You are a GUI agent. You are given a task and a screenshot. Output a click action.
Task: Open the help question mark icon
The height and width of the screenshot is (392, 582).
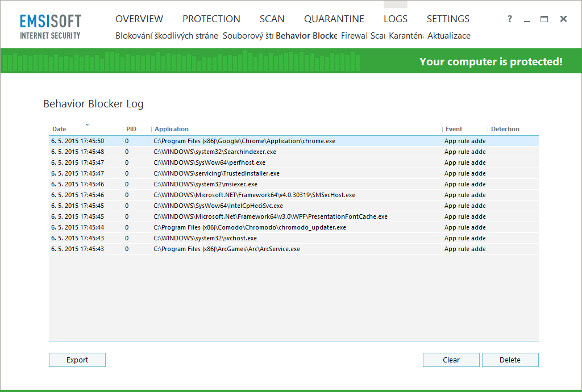click(x=509, y=19)
